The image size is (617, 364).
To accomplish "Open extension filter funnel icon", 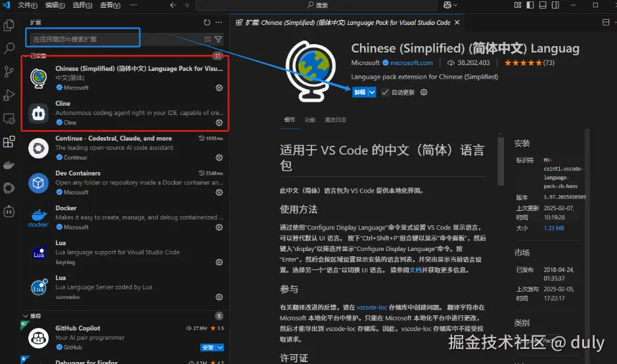I will tap(218, 39).
